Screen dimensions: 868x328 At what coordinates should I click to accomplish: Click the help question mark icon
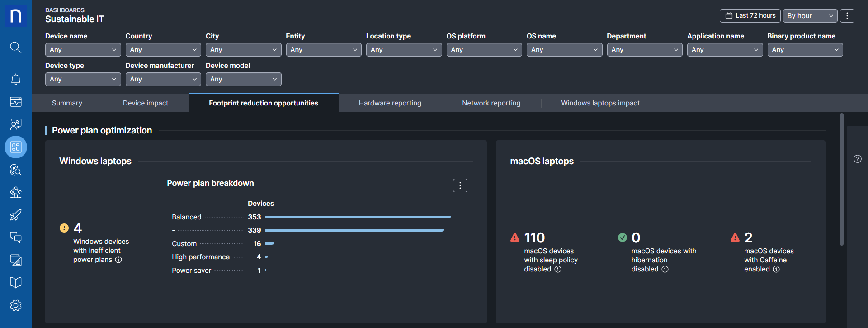tap(857, 159)
